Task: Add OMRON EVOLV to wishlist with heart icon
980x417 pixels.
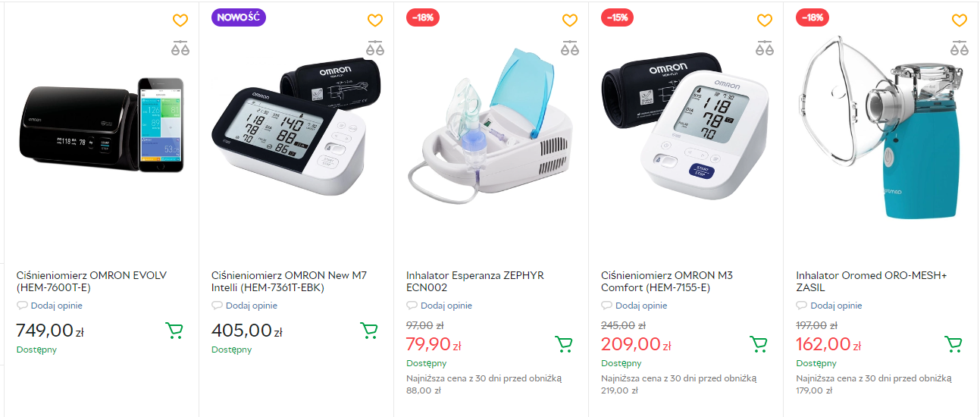Action: click(180, 20)
